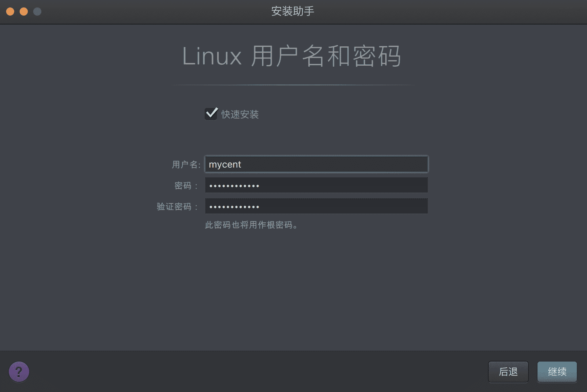Click the 继续 continue button

pos(557,372)
